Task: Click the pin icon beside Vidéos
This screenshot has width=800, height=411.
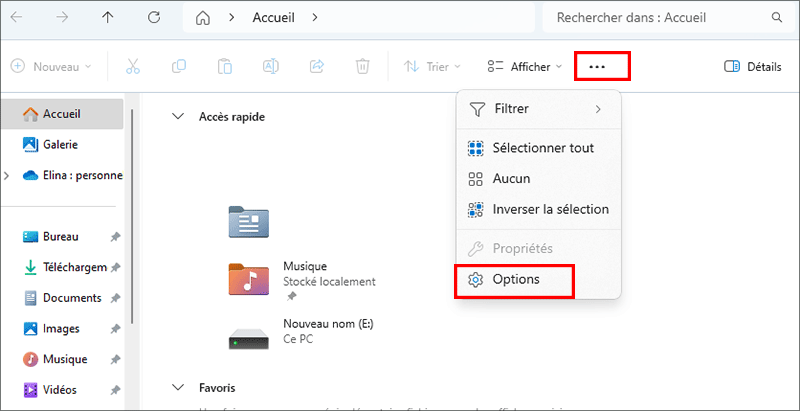Action: [116, 390]
